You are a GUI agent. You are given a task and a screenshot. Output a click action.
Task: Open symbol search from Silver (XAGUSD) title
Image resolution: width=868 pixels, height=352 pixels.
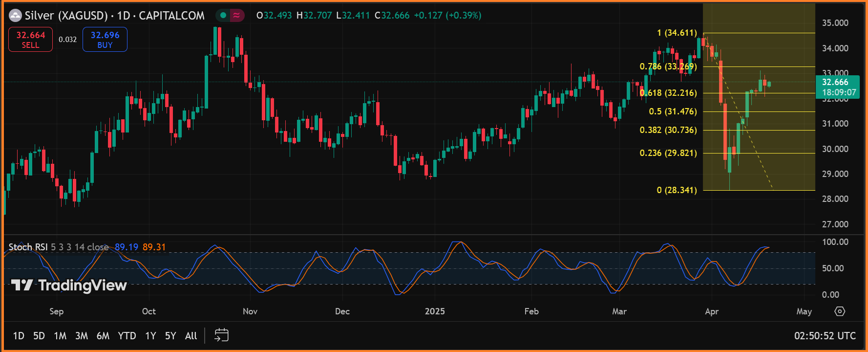tap(66, 16)
